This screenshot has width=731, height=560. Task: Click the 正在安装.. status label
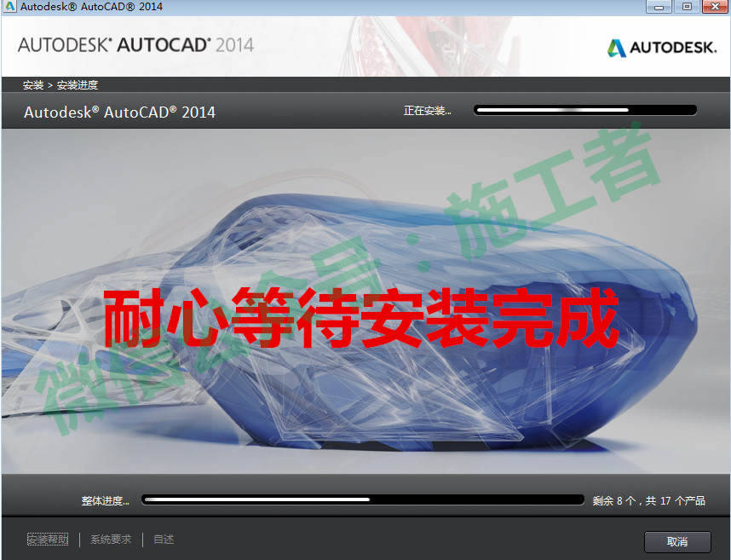pos(427,111)
